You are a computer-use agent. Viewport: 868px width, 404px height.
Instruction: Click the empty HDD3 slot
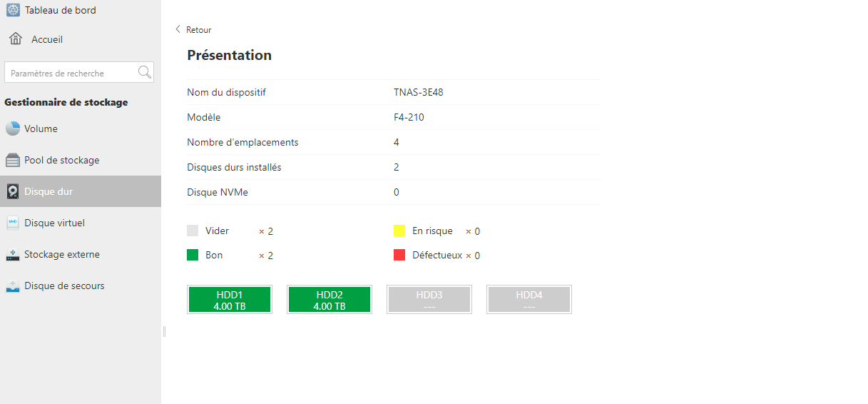pyautogui.click(x=429, y=300)
